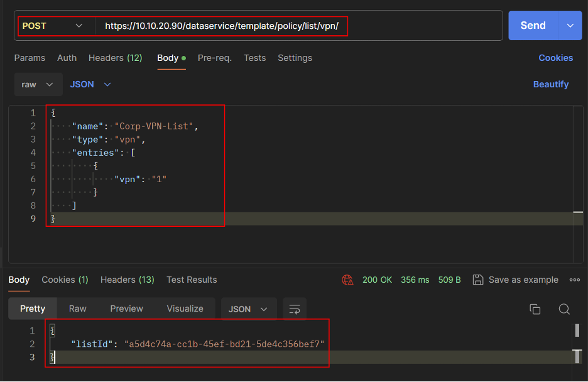Image resolution: width=588 pixels, height=382 pixels.
Task: Click the Beautify link
Action: [550, 84]
